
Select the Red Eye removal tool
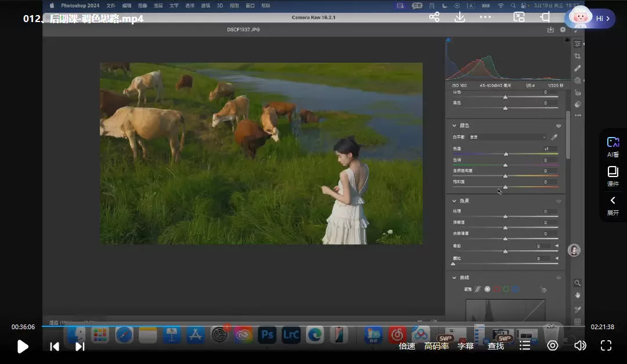point(578,93)
